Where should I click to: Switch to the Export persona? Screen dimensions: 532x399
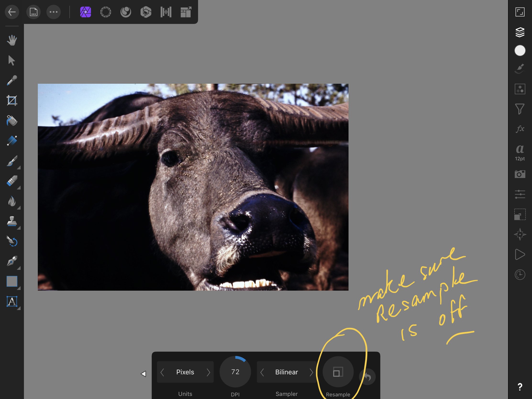[x=186, y=12]
